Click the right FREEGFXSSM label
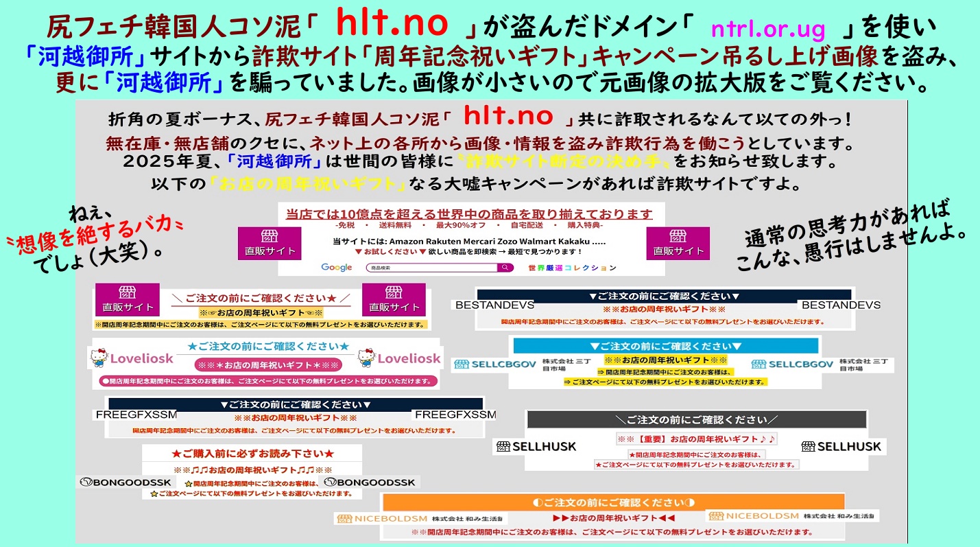 coord(455,415)
